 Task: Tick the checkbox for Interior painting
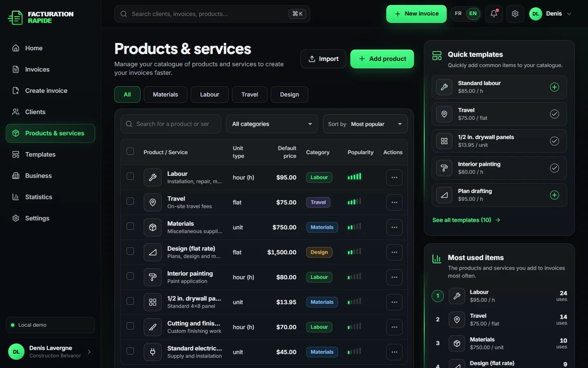[x=130, y=276]
